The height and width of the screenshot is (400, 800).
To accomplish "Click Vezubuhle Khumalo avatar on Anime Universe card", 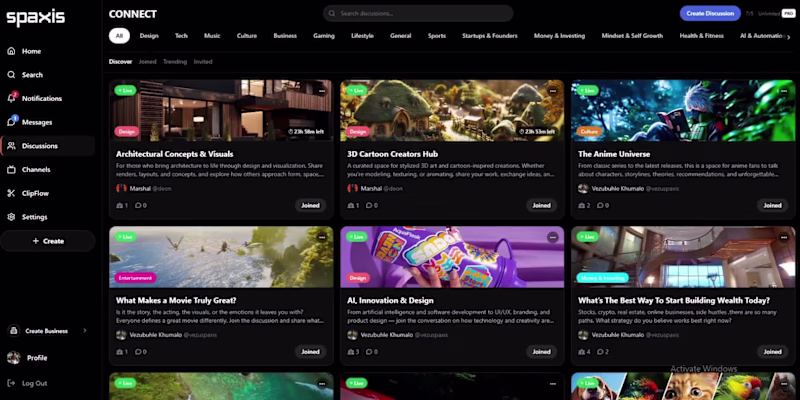I will [x=583, y=188].
